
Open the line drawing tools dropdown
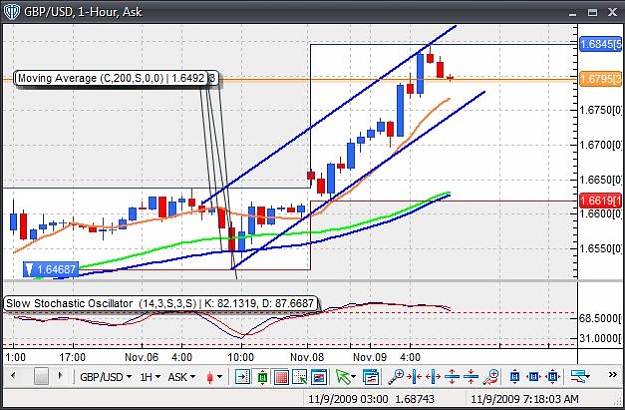coord(580,376)
